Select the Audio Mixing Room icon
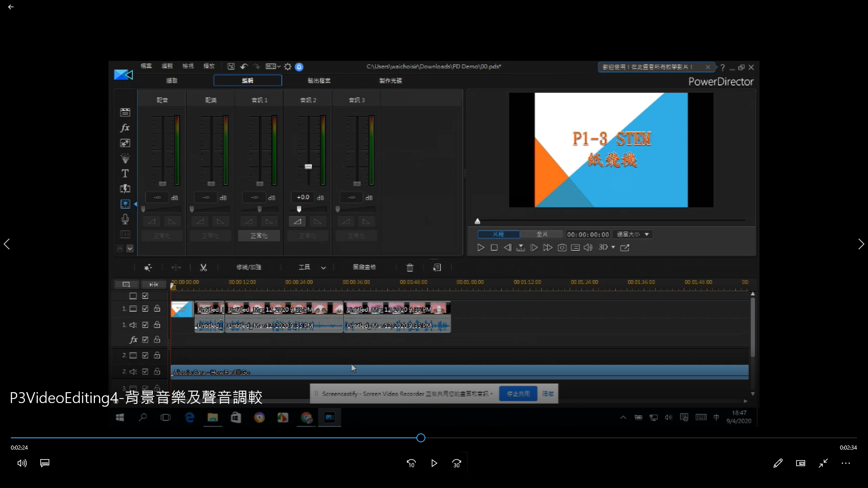Screen dimensions: 868x488 coord(125,204)
